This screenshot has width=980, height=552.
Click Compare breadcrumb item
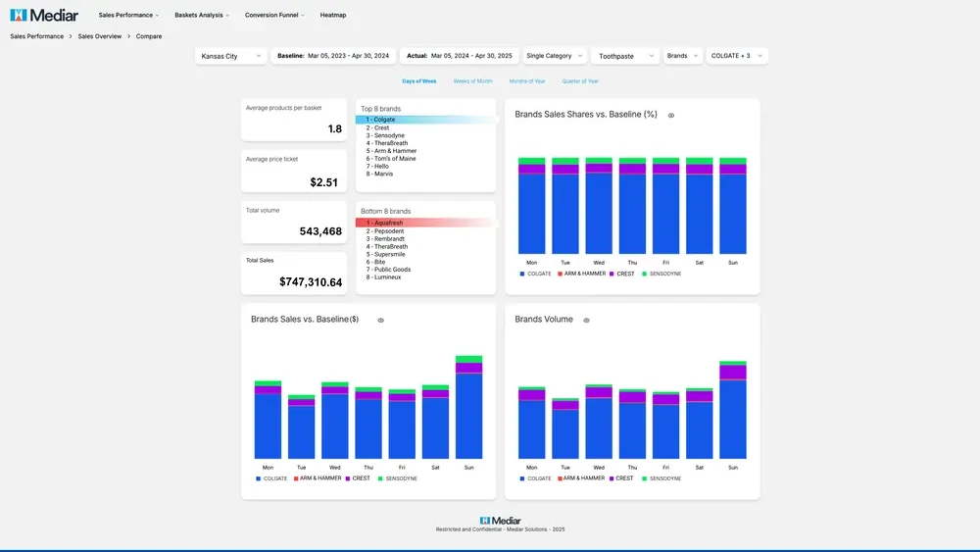coord(149,36)
